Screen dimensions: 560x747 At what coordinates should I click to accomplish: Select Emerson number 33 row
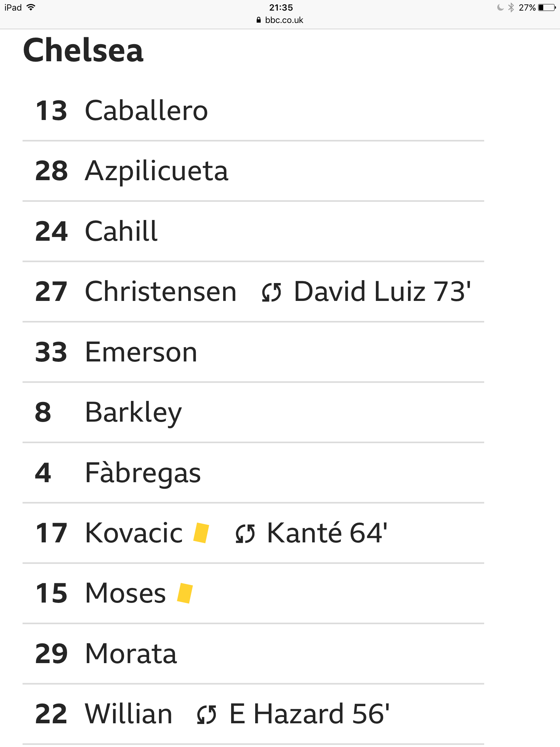(x=253, y=352)
